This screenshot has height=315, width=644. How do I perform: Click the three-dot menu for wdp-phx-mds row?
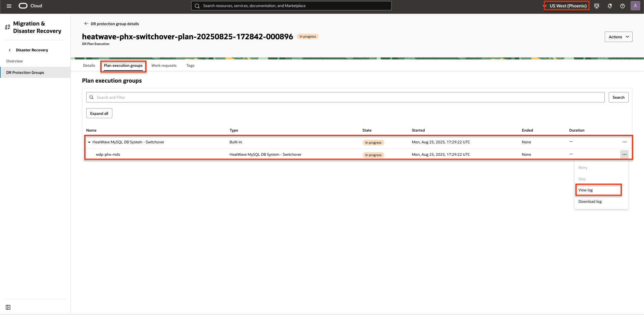(x=624, y=154)
